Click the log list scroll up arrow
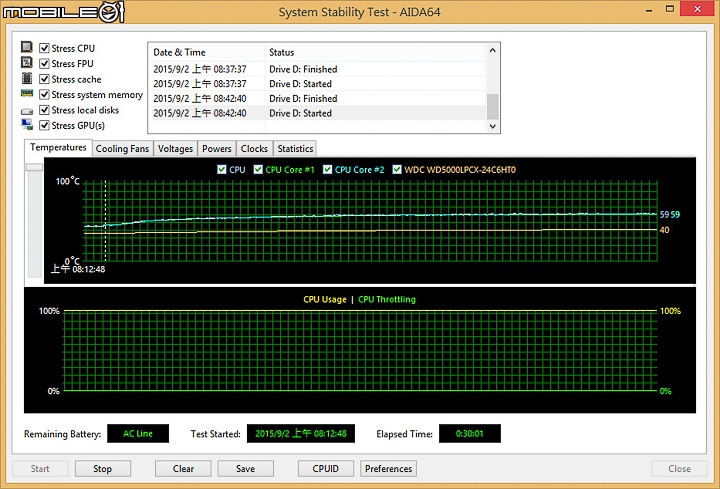The image size is (720, 489). 493,50
